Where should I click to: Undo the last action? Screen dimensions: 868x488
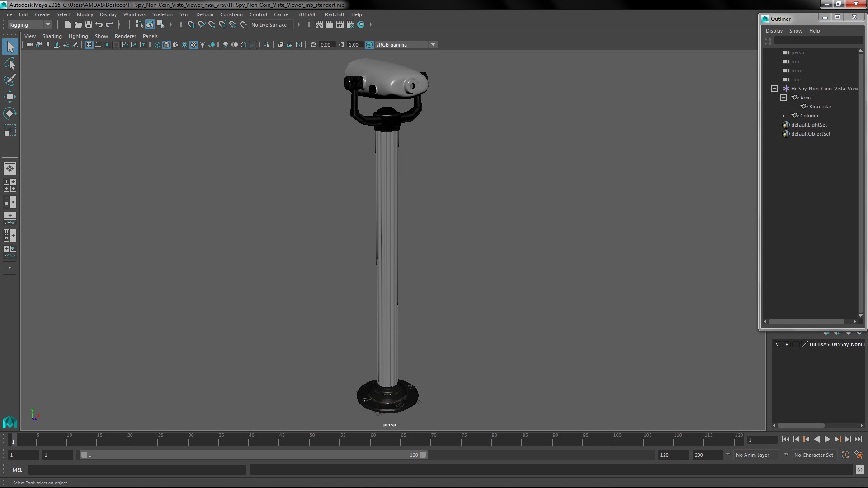[99, 25]
